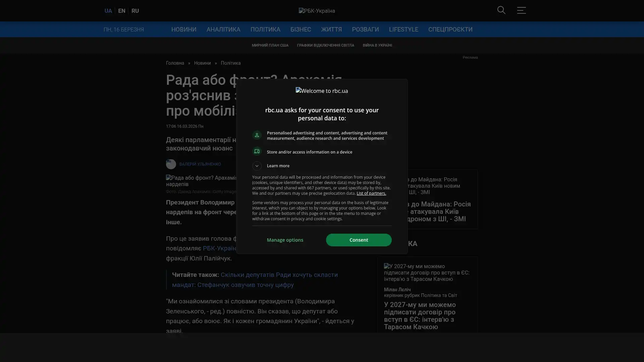644x362 pixels.
Task: Switch site language to RU
Action: 135,11
